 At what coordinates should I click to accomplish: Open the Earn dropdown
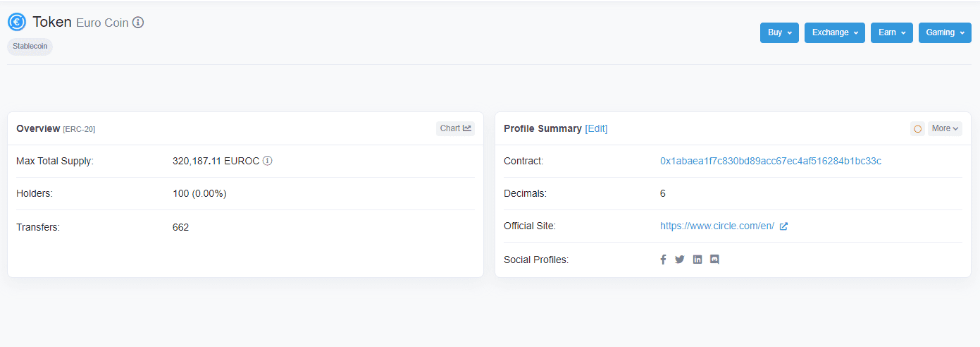point(892,32)
